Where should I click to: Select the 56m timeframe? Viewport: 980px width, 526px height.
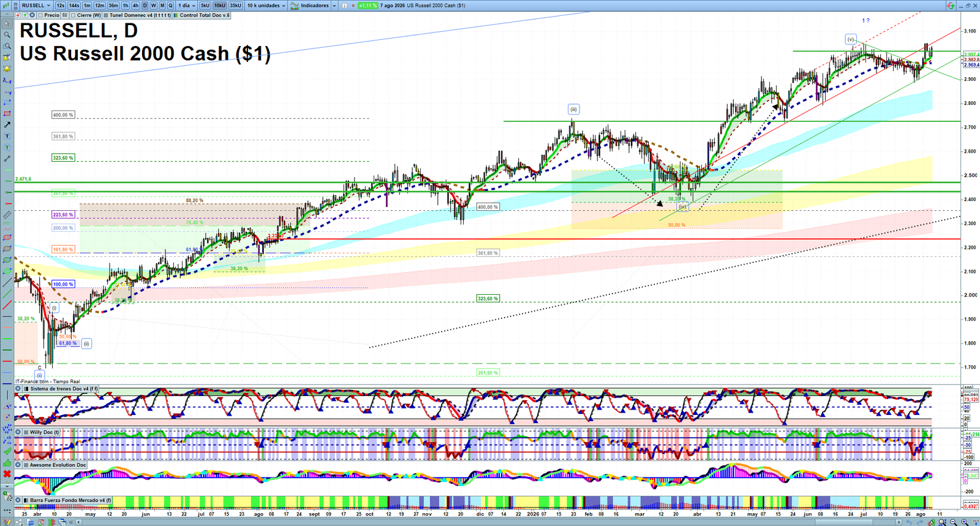pos(113,6)
